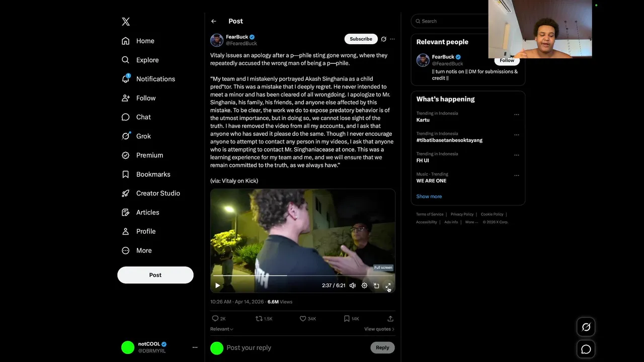Viewport: 644px width, 362px height.
Task: Like the post with 34K likes
Action: tap(307, 319)
